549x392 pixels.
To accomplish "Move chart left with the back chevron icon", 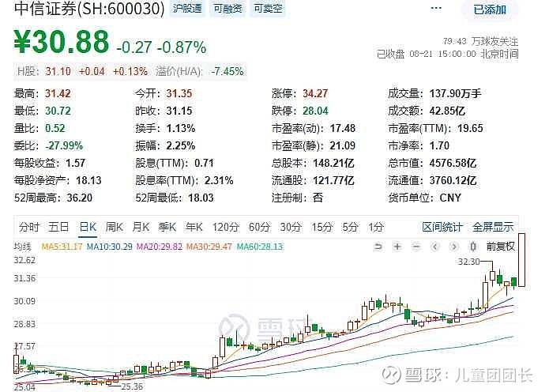I will coord(435,247).
